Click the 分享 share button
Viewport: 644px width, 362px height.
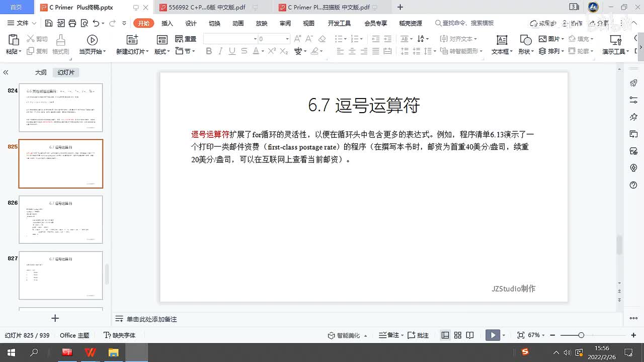pos(598,23)
